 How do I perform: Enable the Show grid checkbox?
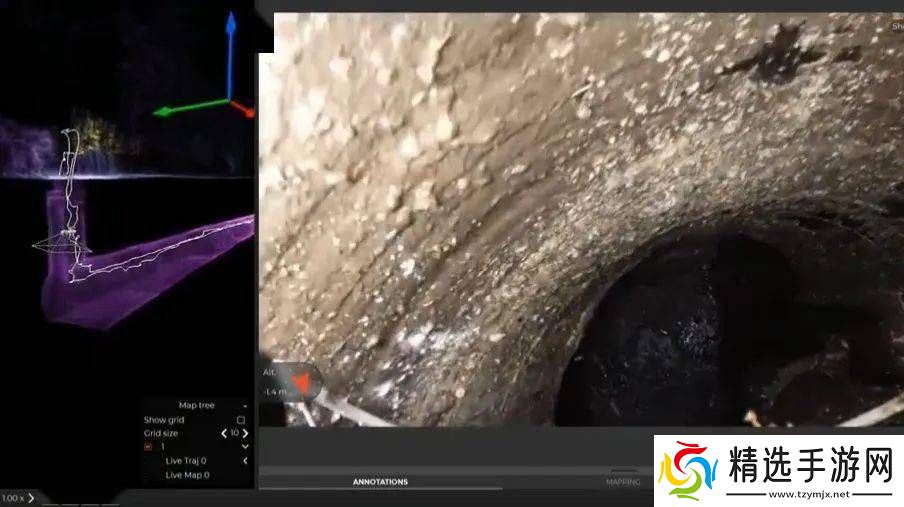click(x=240, y=420)
